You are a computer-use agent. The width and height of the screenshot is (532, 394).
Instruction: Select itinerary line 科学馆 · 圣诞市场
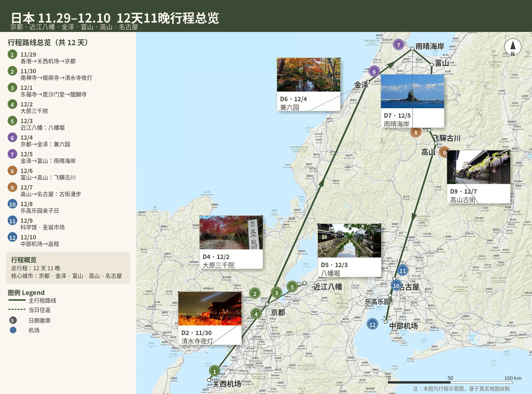pyautogui.click(x=43, y=227)
